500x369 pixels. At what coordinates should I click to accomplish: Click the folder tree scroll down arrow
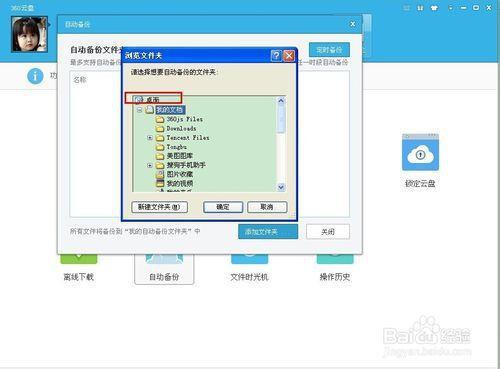281,187
